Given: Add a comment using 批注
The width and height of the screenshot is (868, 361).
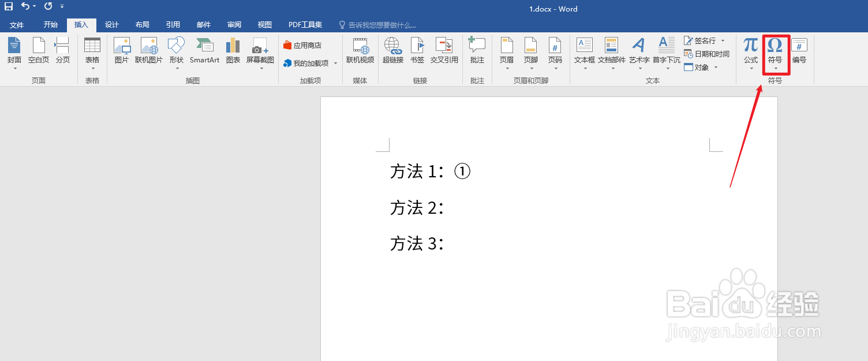Looking at the screenshot, I should 477,53.
